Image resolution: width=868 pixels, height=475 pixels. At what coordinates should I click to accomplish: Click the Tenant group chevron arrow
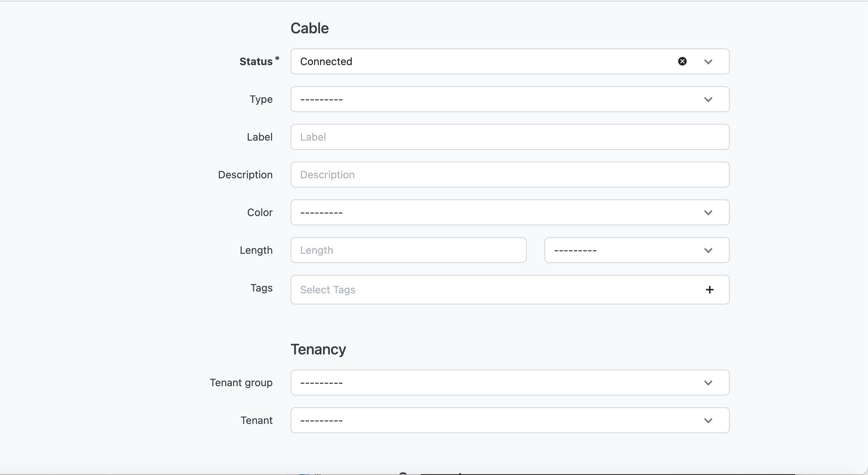(708, 383)
